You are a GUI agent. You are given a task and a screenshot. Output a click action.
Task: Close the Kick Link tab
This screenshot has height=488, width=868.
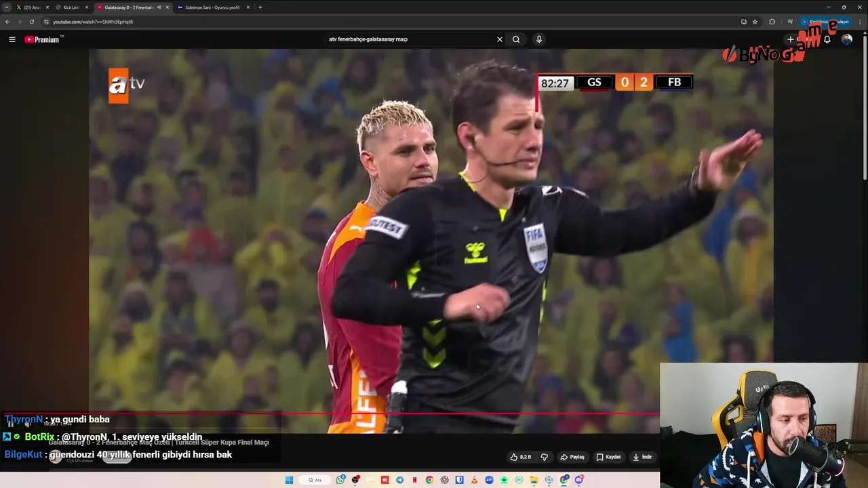click(x=87, y=7)
